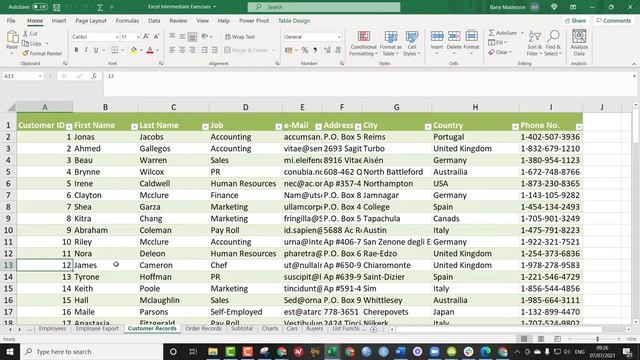
Task: Click Wrap Text
Action: (x=240, y=37)
